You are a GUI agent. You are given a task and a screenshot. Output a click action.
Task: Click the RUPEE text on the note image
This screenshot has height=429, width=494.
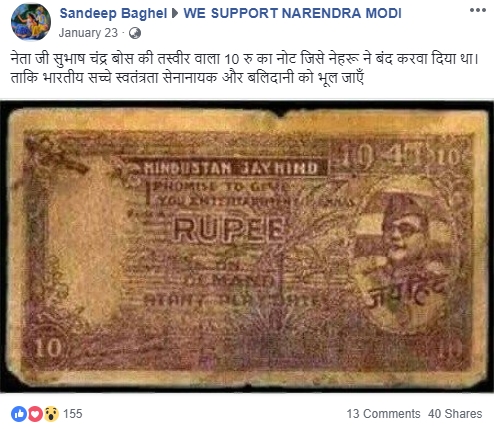pyautogui.click(x=229, y=229)
